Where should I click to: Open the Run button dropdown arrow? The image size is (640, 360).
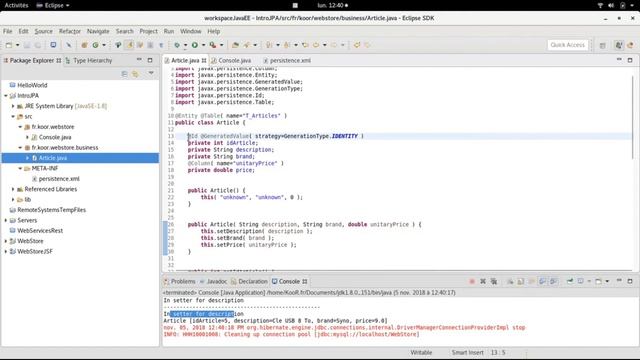point(203,45)
